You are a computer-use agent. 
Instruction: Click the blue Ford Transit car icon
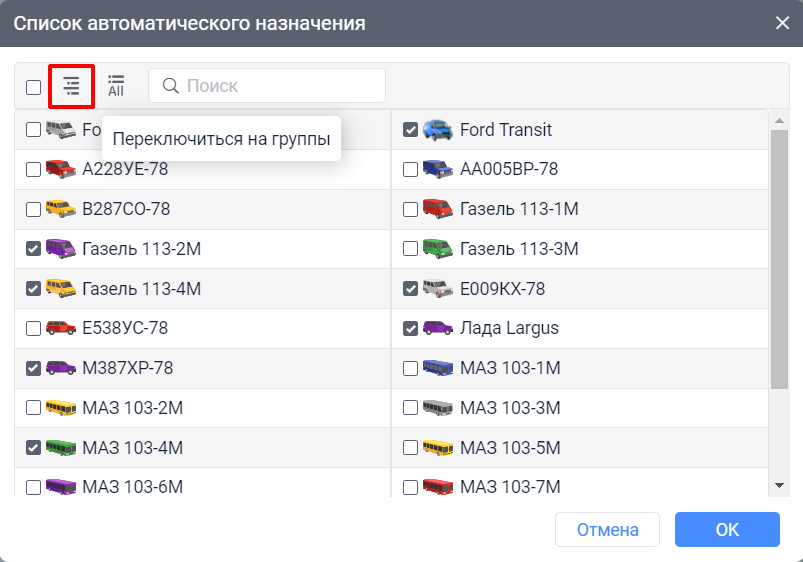pos(437,130)
